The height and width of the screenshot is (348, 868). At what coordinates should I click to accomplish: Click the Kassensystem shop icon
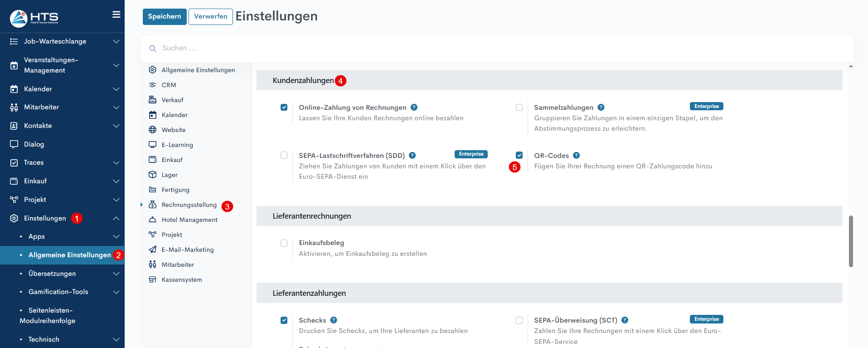click(x=153, y=279)
